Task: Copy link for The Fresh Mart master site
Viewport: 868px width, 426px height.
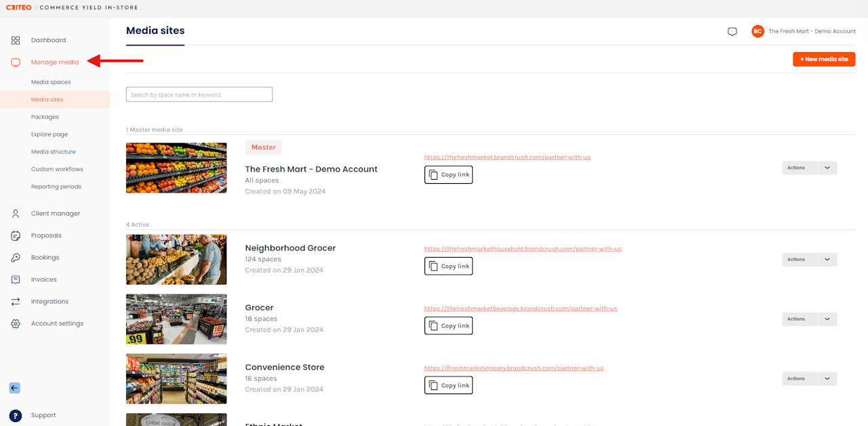Action: (448, 175)
